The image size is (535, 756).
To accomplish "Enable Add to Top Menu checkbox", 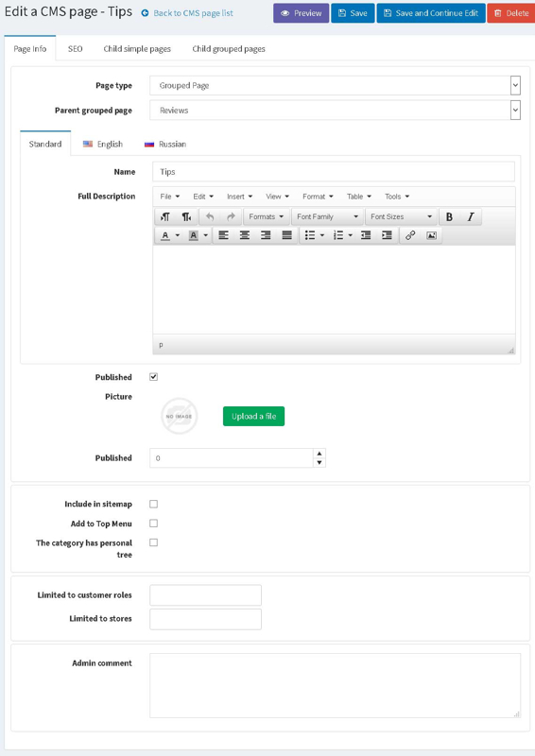I will 153,524.
